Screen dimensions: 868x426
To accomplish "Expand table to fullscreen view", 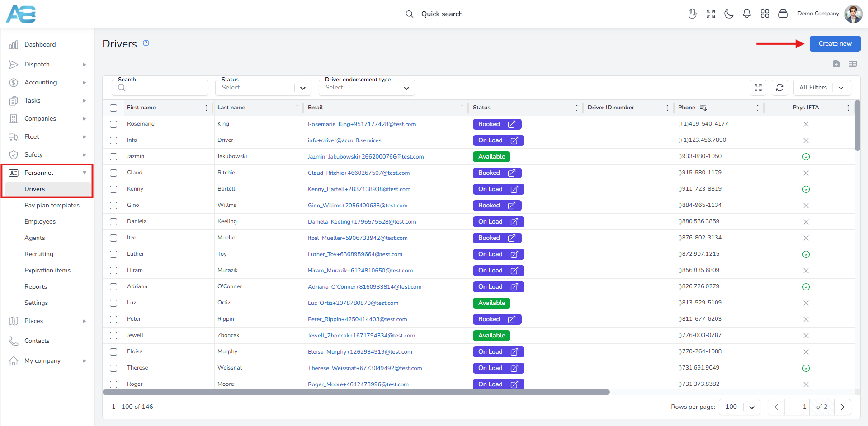I will pyautogui.click(x=758, y=88).
